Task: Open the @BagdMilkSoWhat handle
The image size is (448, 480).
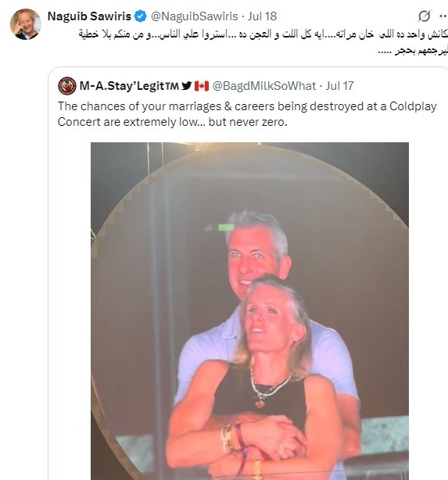Action: coord(264,86)
